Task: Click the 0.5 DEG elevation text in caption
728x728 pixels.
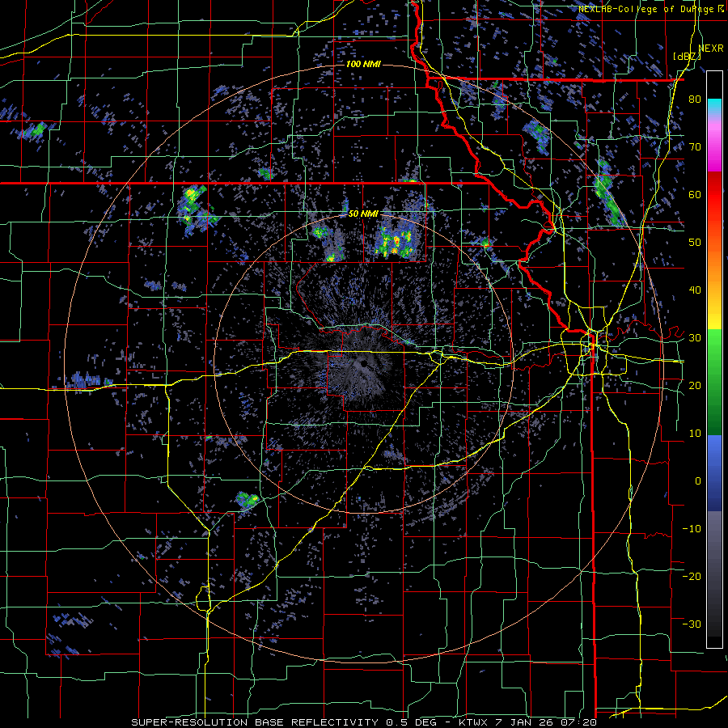Action: click(413, 722)
